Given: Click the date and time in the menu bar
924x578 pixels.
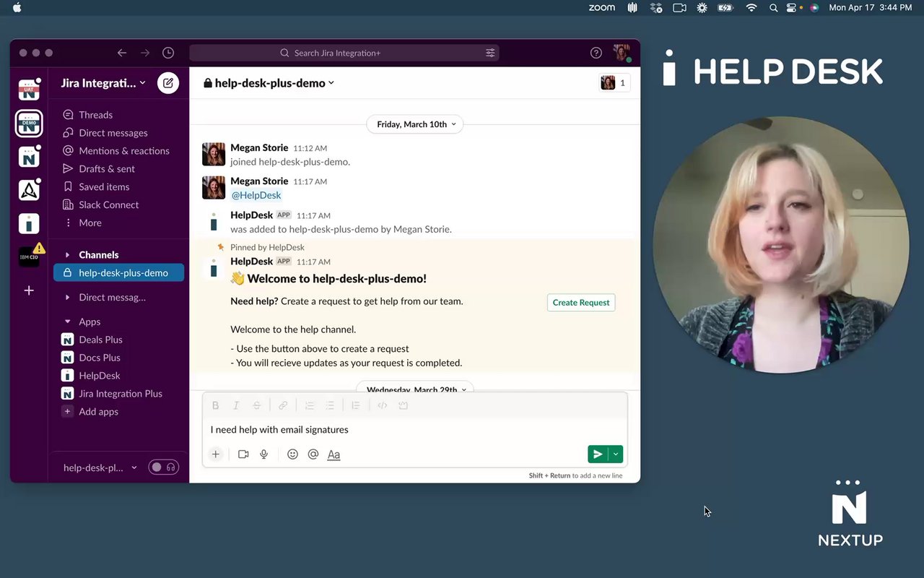Looking at the screenshot, I should pos(871,8).
